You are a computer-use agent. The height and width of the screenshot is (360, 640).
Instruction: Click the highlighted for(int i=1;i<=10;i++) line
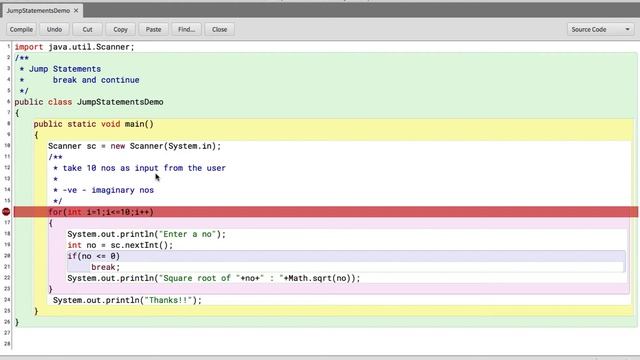tap(326, 212)
